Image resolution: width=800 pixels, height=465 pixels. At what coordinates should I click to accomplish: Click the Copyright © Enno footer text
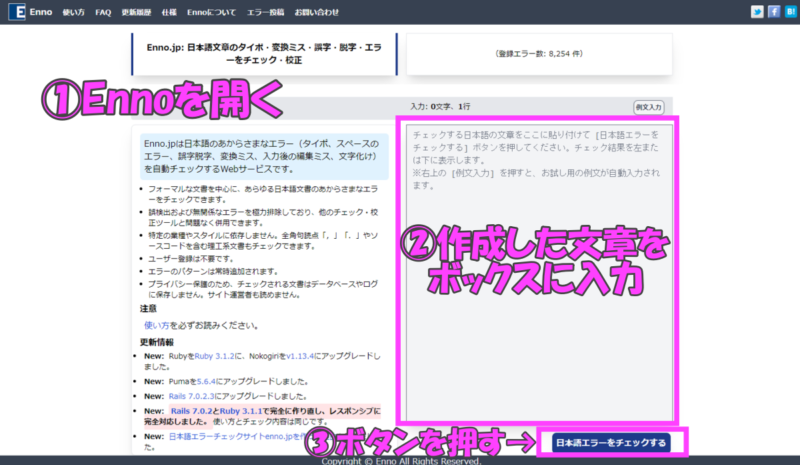(x=401, y=460)
